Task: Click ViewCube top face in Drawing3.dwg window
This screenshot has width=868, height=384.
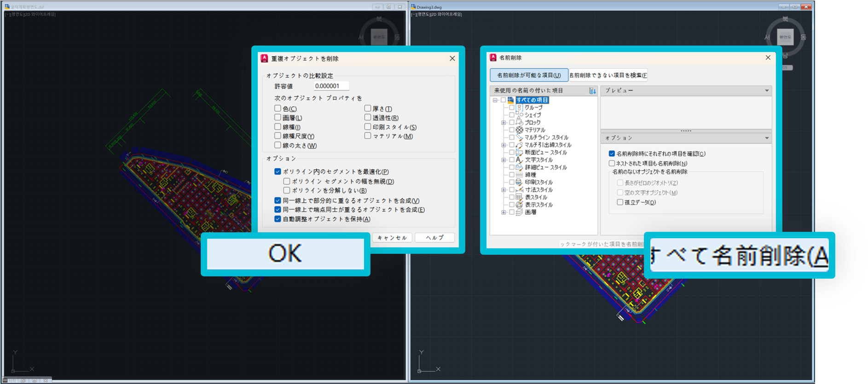Action: click(x=785, y=37)
